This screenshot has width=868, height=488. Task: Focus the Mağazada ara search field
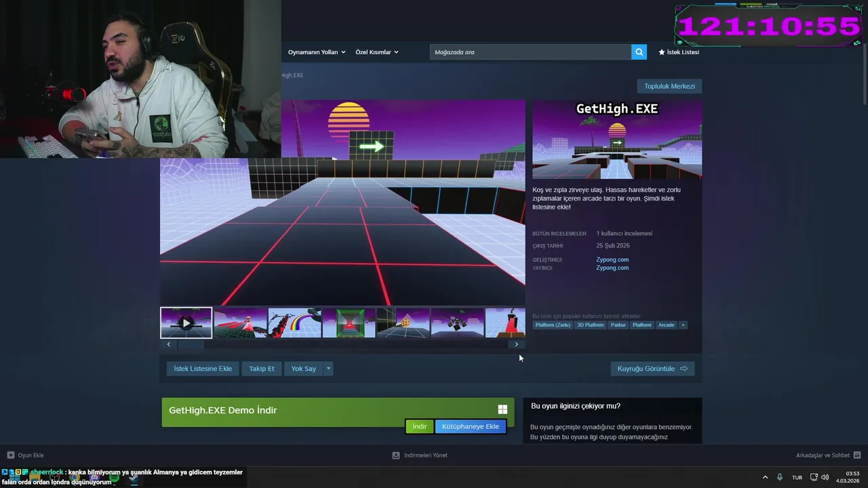tap(530, 52)
